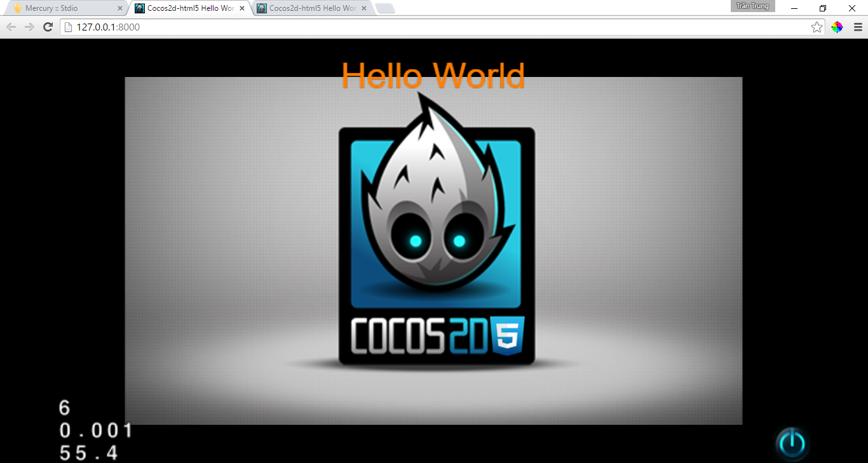Select the active Cocos2d-html5 Hello World tab
Screen dimensions: 868x463
(190, 8)
